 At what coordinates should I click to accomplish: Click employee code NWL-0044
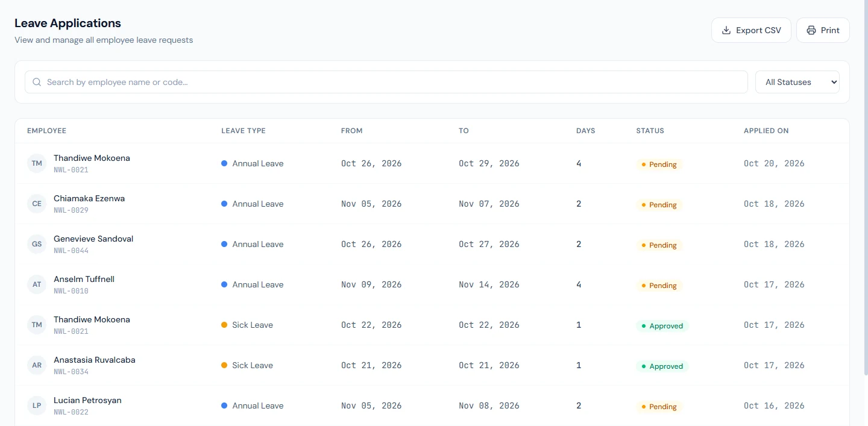[71, 251]
